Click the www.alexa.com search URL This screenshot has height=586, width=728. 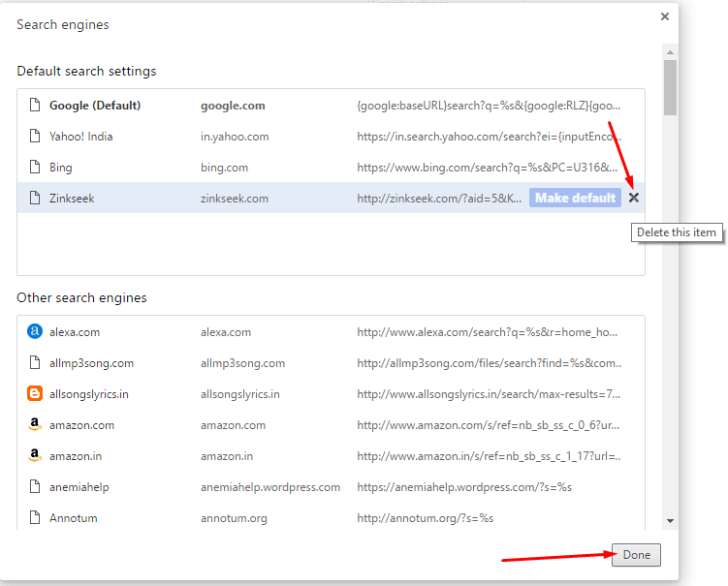tap(487, 332)
